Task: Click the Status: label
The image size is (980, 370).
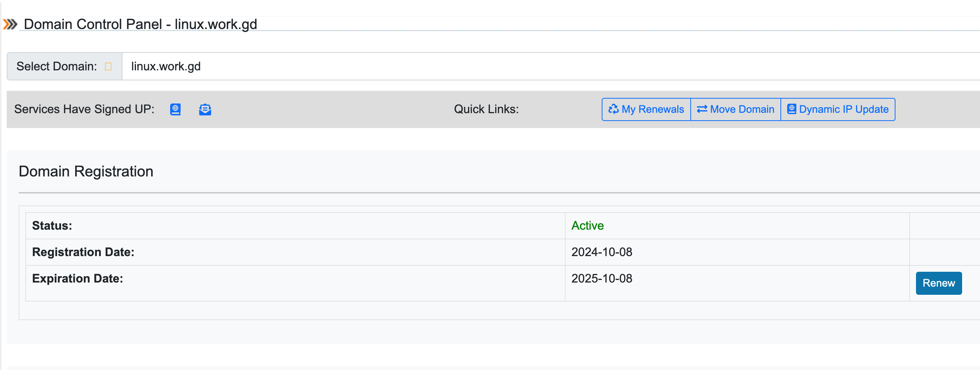Action: pos(52,226)
